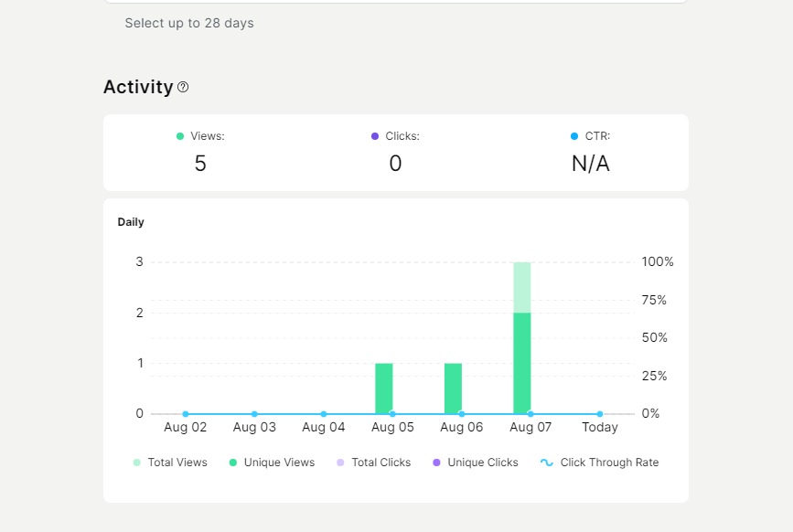Click the Daily chart heading
This screenshot has height=532, width=793.
pyautogui.click(x=131, y=222)
